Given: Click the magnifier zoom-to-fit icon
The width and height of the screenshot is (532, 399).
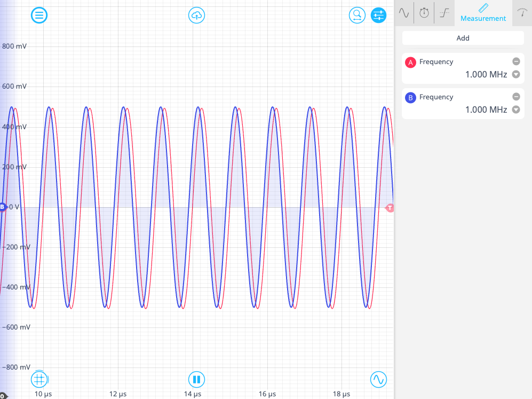Looking at the screenshot, I should [356, 15].
